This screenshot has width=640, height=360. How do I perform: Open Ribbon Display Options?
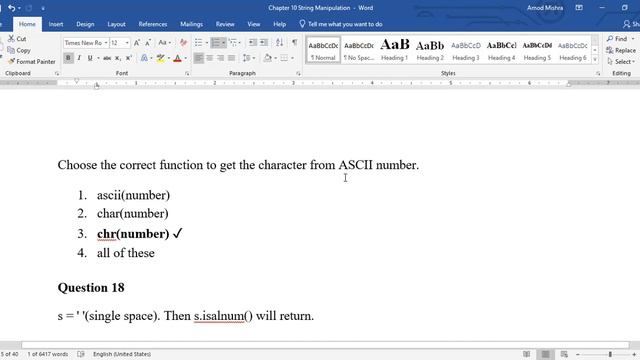579,8
